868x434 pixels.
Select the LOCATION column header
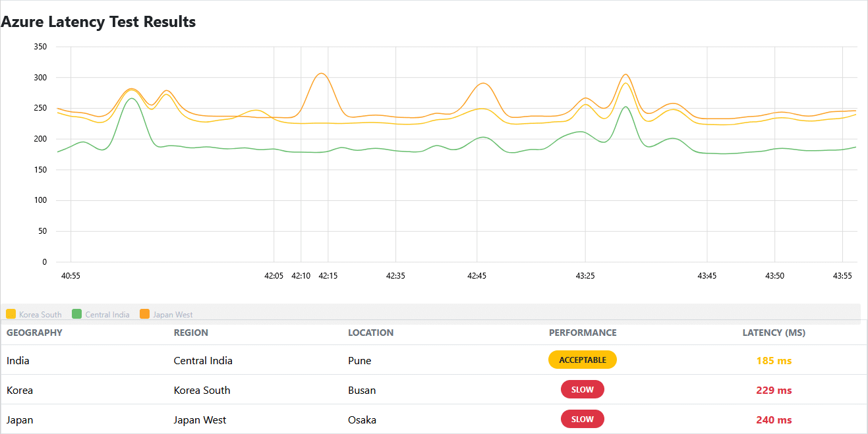point(371,333)
